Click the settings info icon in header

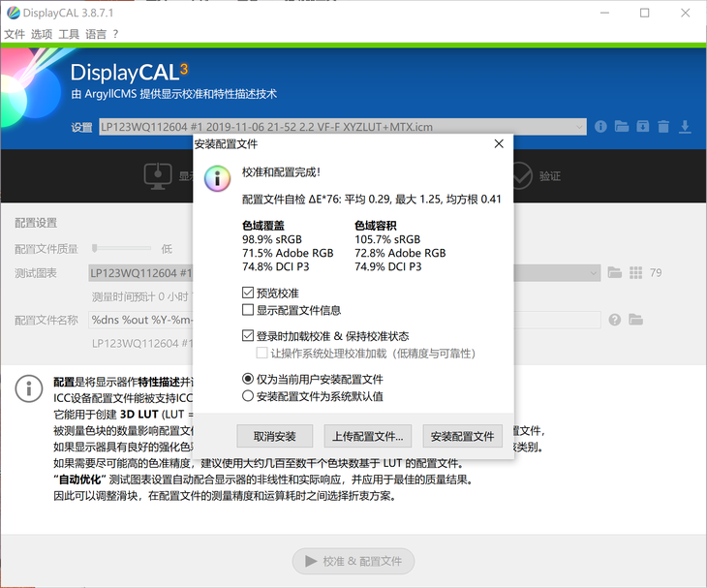[600, 127]
